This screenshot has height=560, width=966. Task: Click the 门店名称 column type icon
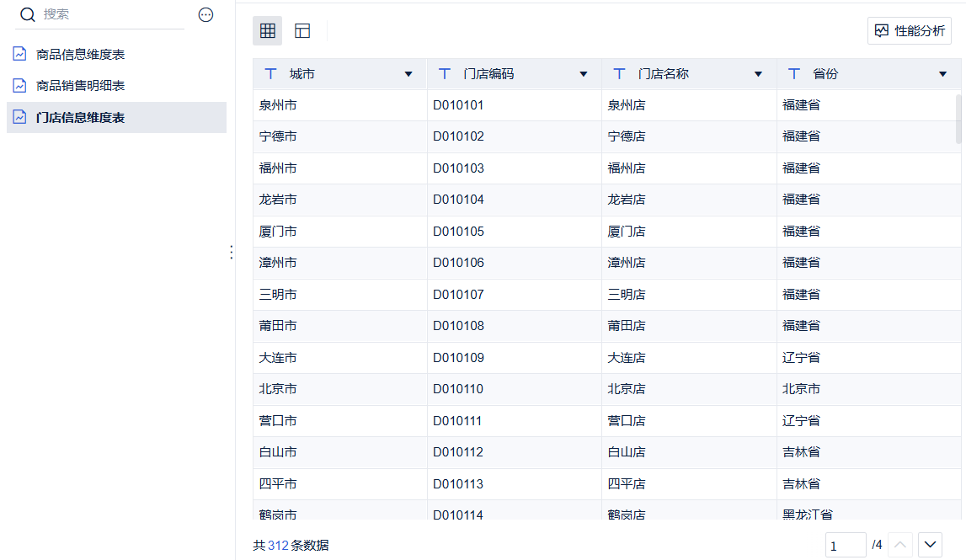(619, 74)
